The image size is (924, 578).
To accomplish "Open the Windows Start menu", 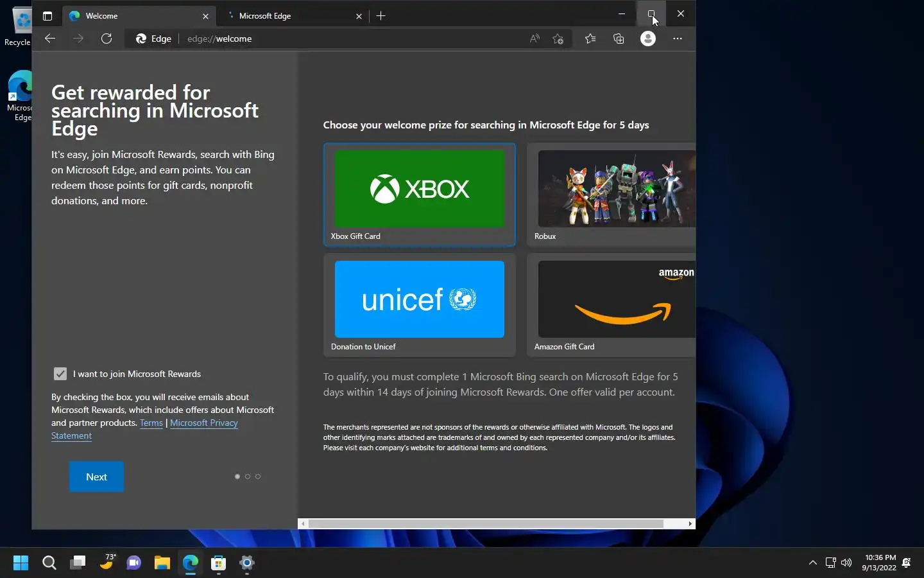I will point(21,563).
